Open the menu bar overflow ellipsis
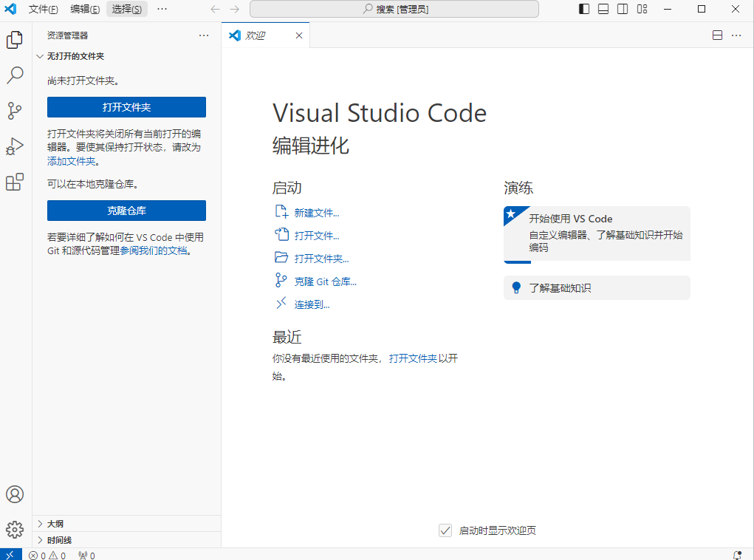The width and height of the screenshot is (754, 560). point(162,9)
